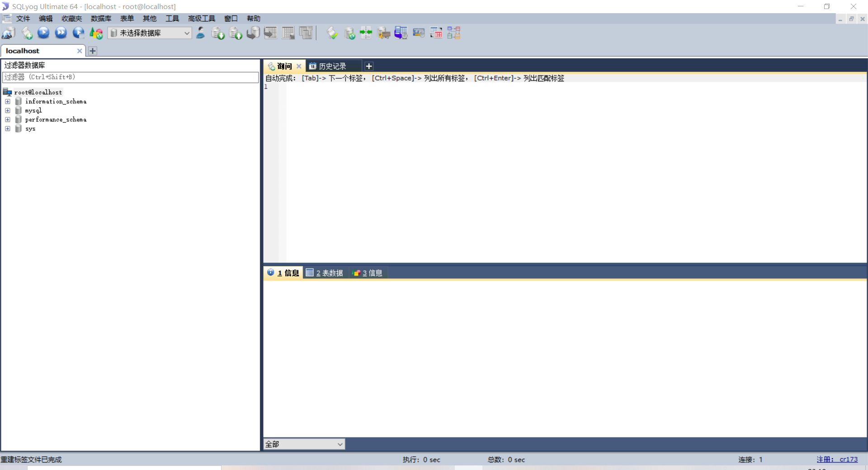The height and width of the screenshot is (470, 868).
Task: Click the execute all queries double-arrow icon
Action: pos(61,33)
